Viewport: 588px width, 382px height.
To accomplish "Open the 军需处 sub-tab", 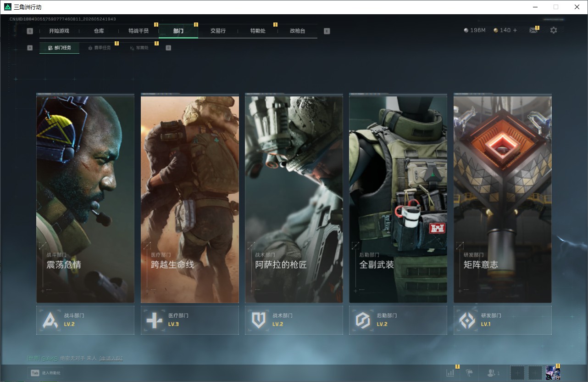I will [x=139, y=48].
